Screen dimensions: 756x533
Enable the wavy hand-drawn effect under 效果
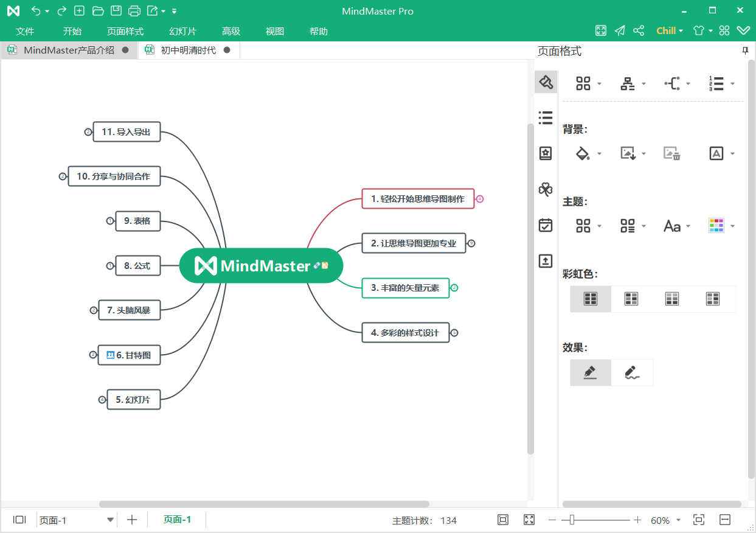click(632, 372)
